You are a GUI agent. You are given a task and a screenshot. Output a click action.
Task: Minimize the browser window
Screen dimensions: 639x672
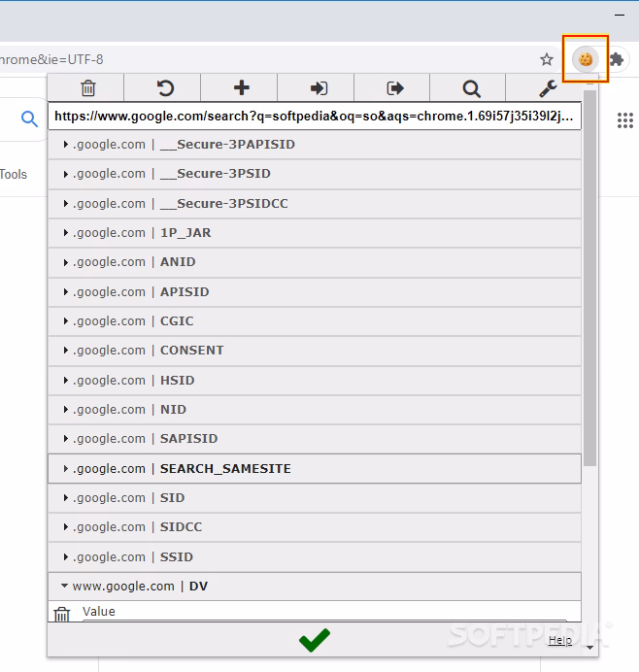[620, 15]
